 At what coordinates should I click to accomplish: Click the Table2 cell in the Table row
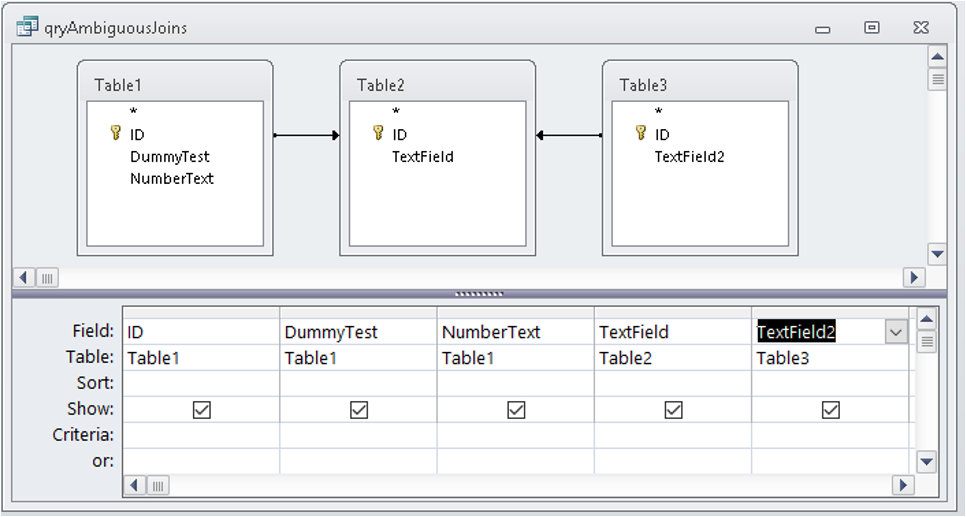(x=673, y=358)
